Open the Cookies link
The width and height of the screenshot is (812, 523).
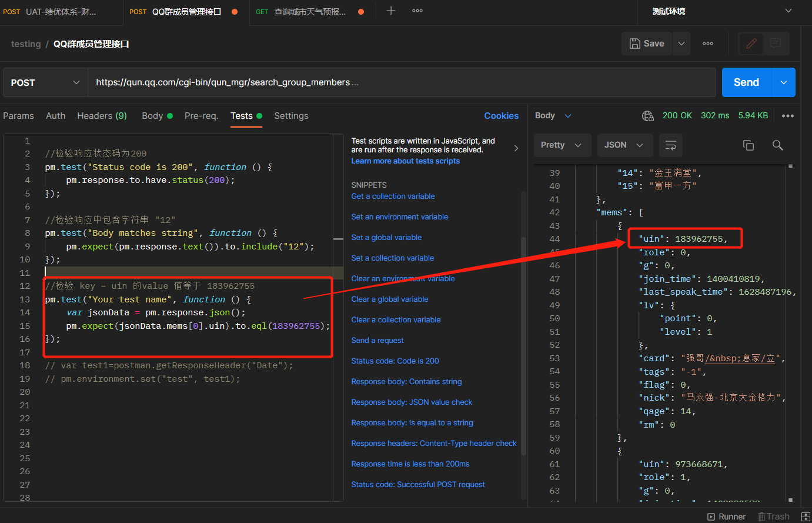(502, 116)
